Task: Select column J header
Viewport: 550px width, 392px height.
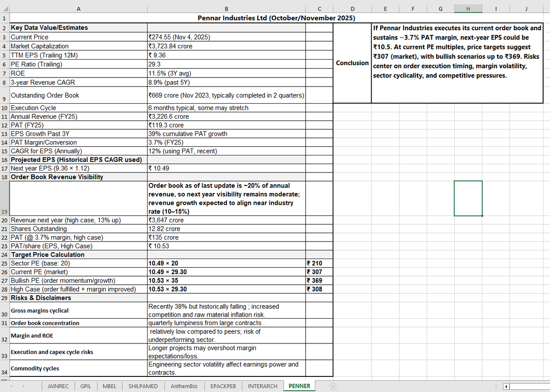Action: click(526, 8)
